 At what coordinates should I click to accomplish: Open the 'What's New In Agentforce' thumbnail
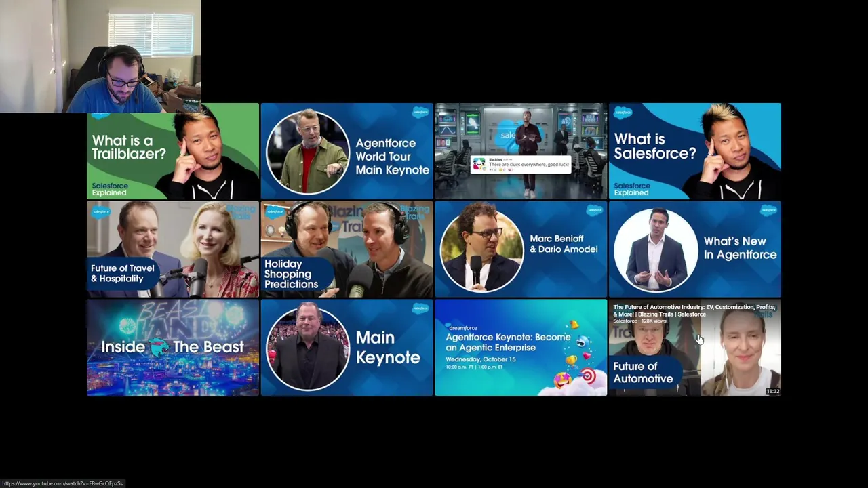pyautogui.click(x=695, y=249)
